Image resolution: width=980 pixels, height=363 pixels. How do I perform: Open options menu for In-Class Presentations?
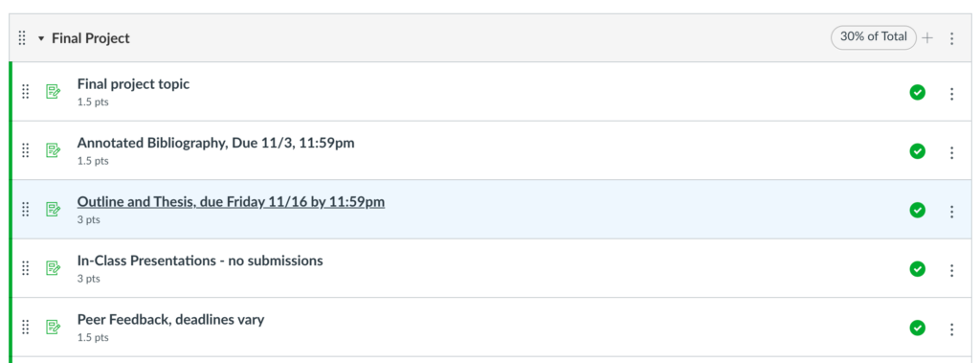tap(952, 270)
